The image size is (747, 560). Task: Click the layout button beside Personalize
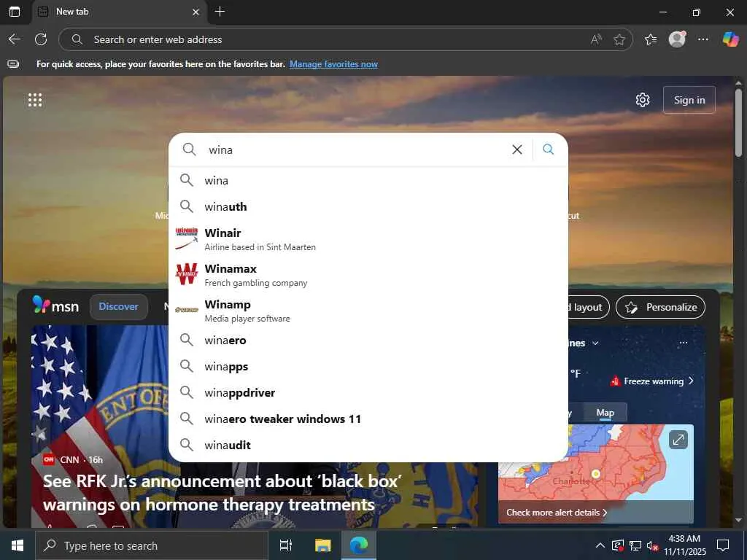coord(588,307)
